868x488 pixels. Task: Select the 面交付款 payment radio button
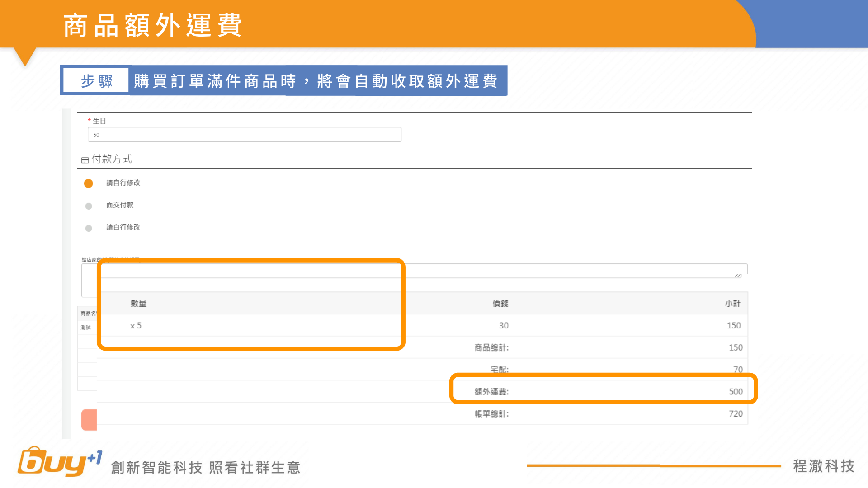[89, 206]
